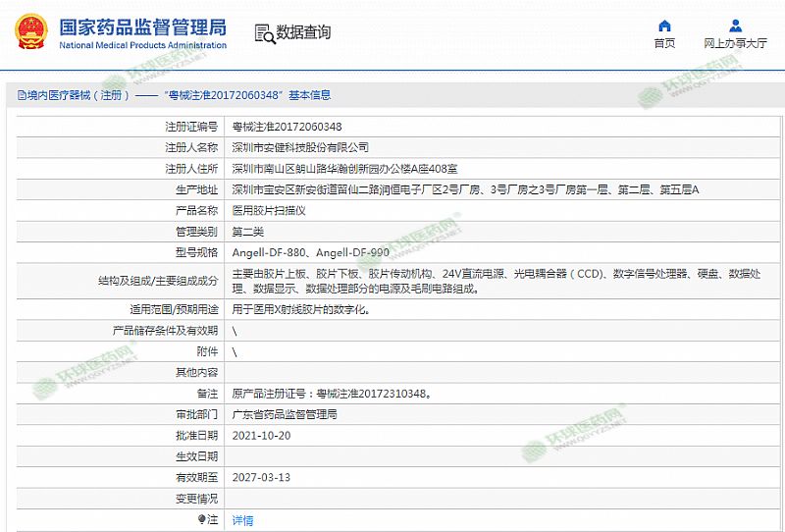The image size is (785, 532).
Task: Open the 详情 details link
Action: point(242,520)
